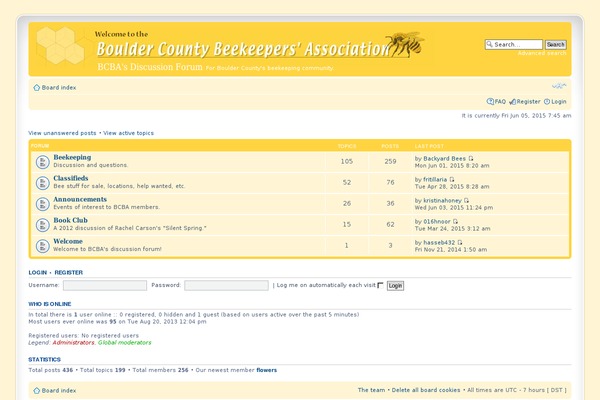Open newest member flowers profile
The width and height of the screenshot is (600, 400).
point(267,370)
